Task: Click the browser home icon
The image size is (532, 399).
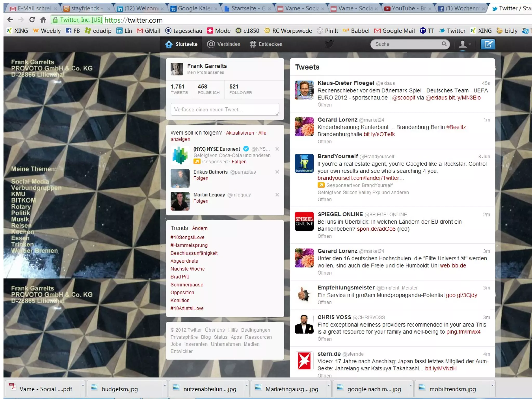Action: click(x=43, y=20)
